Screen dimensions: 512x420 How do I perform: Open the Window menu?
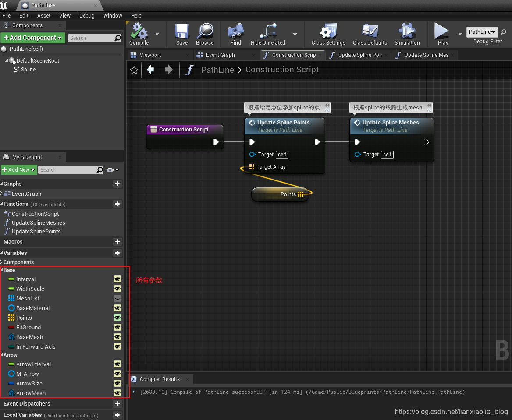[113, 16]
